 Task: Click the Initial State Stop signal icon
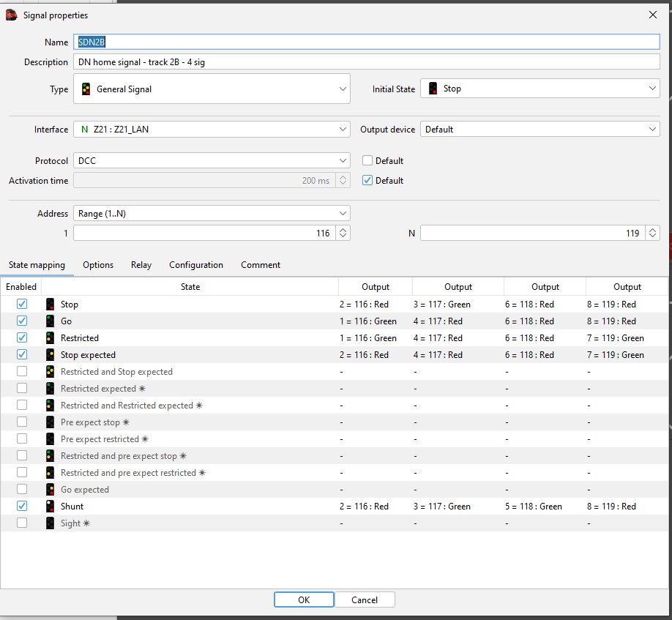tap(433, 89)
